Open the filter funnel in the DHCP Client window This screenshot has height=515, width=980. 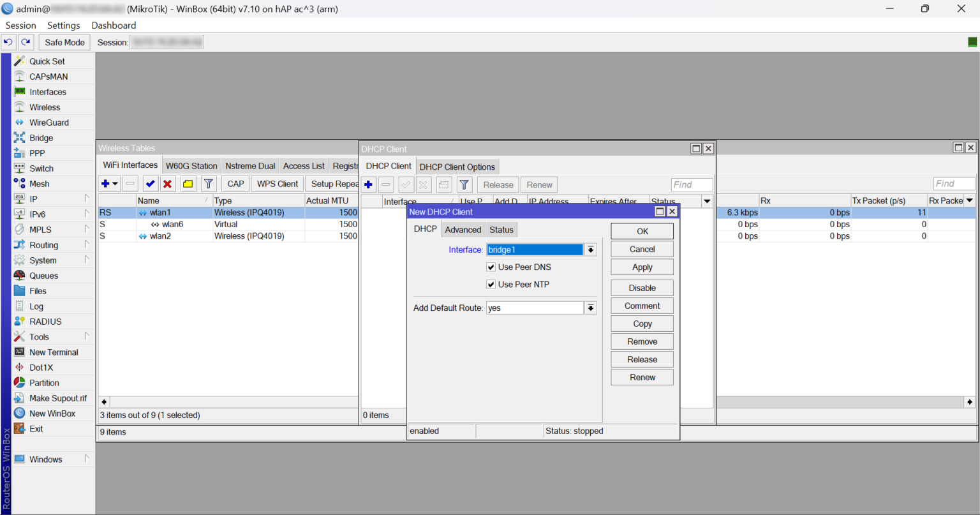click(464, 184)
